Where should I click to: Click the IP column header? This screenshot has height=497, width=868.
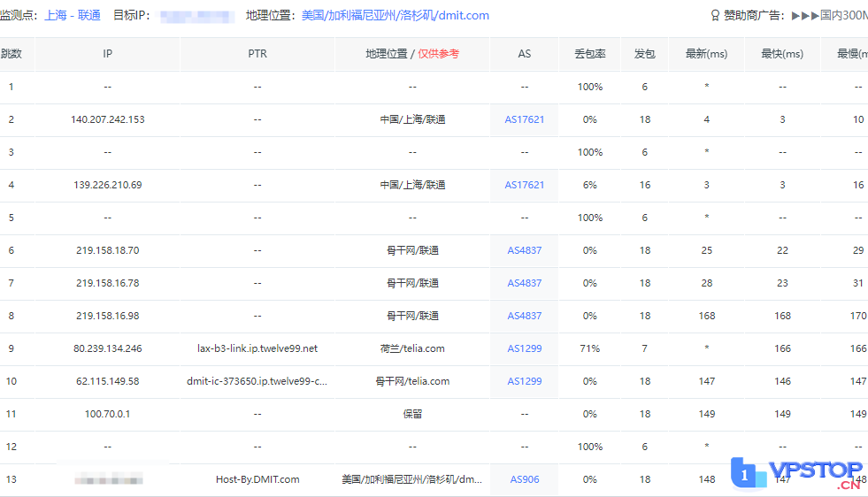107,54
